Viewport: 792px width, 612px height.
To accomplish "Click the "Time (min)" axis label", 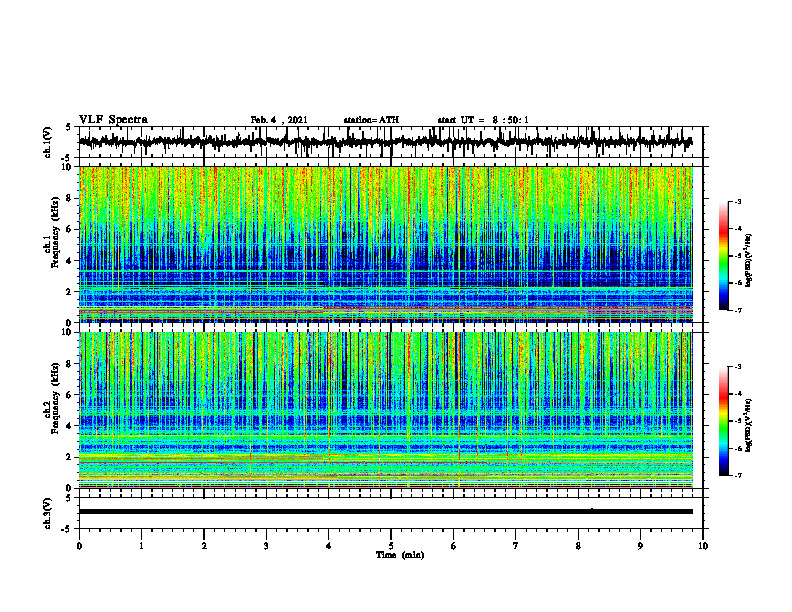I will click(400, 555).
